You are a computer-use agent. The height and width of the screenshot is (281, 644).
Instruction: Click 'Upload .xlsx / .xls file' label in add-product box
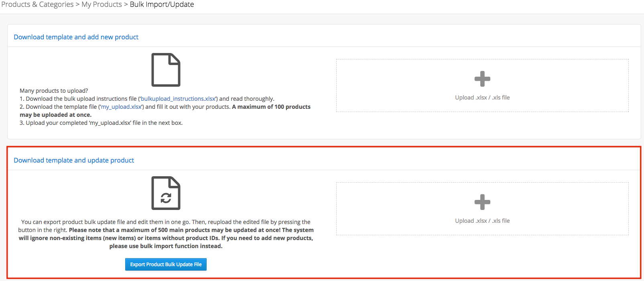pos(482,98)
